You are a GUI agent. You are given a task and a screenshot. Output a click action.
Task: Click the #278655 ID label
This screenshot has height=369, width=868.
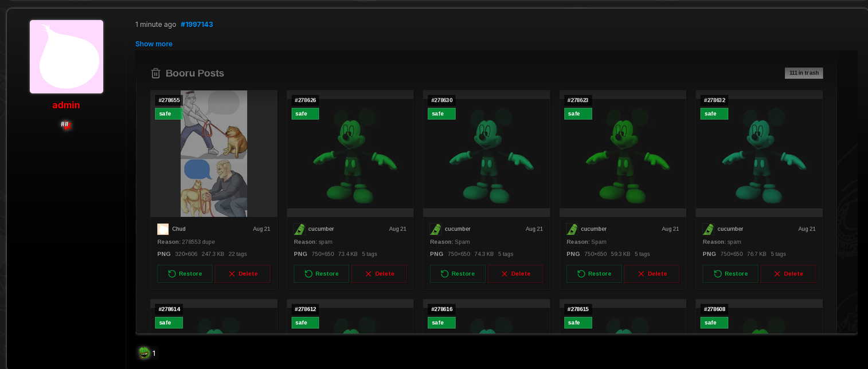169,100
